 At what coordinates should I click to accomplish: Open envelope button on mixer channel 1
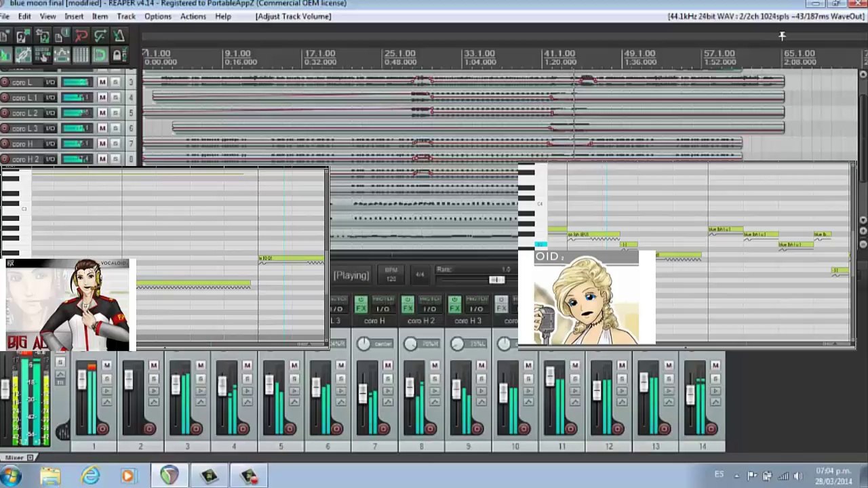pos(106,402)
